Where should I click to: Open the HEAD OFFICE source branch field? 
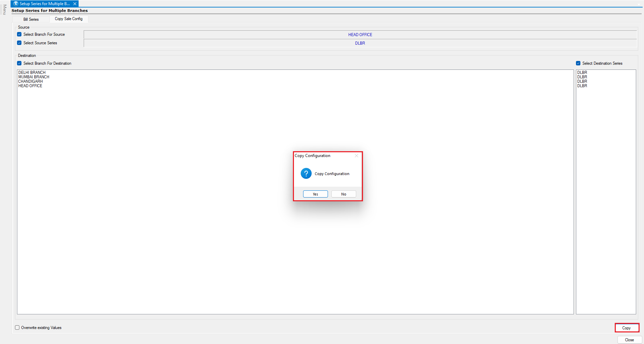pos(360,35)
